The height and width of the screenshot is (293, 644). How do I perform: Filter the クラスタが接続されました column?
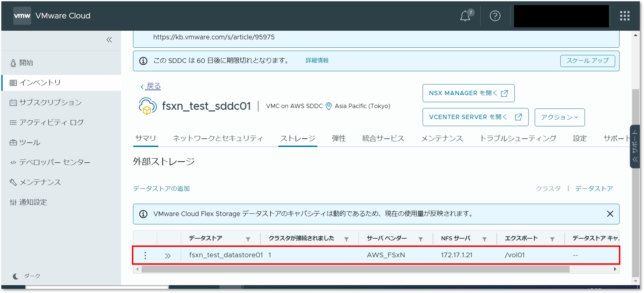point(346,239)
